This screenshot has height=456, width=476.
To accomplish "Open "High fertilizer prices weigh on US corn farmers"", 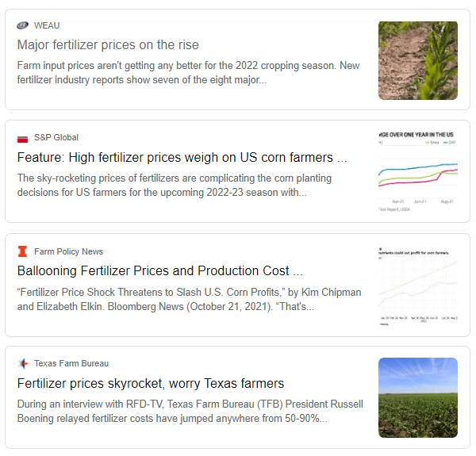I will (182, 158).
